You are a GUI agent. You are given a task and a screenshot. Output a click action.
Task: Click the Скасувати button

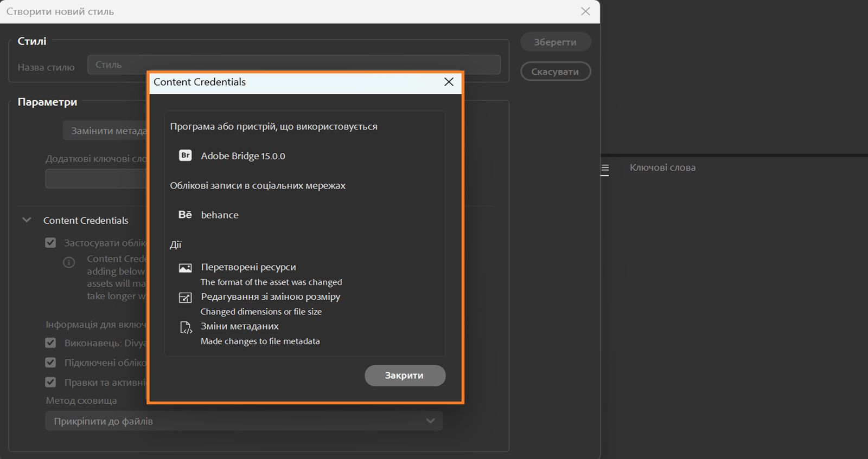(x=556, y=72)
